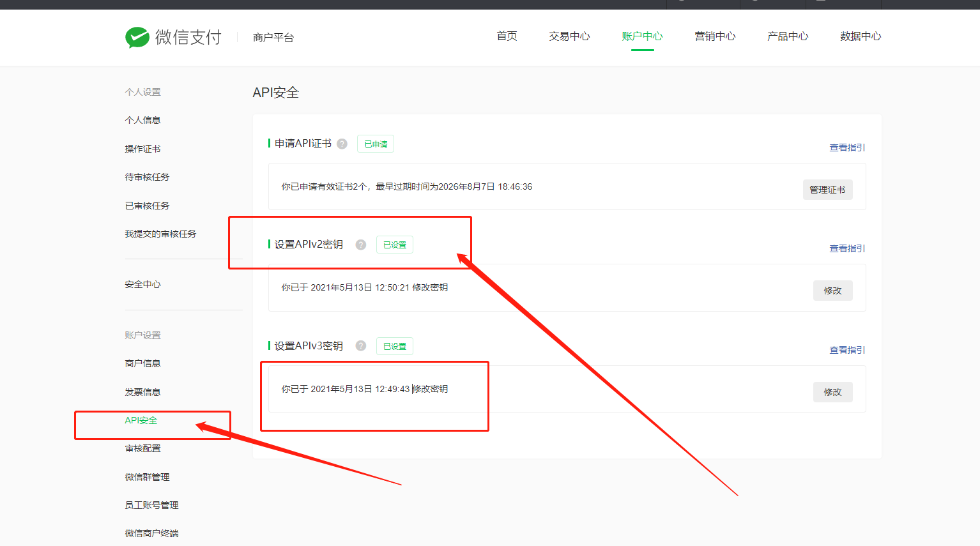Click the 商户平台 header label
Image resolution: width=980 pixels, height=546 pixels.
click(273, 38)
